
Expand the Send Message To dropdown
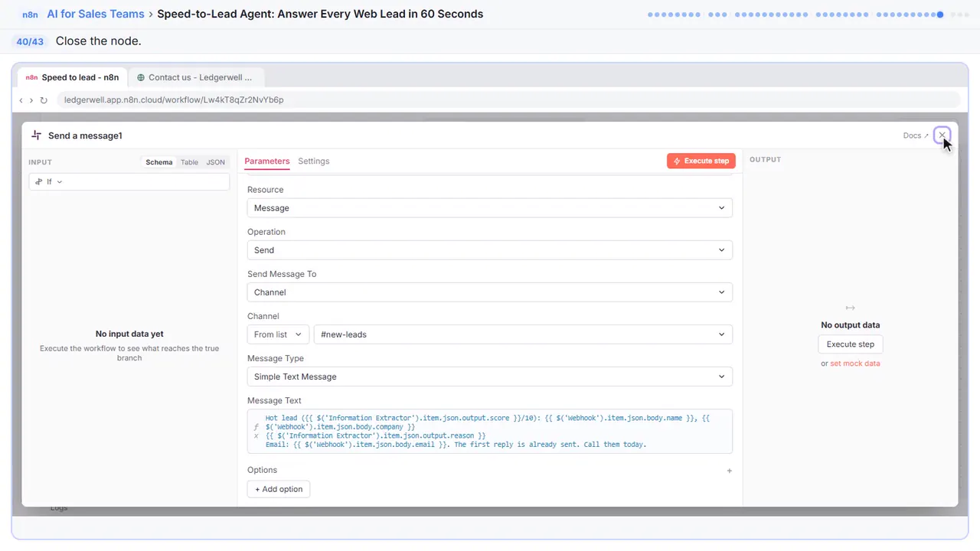[489, 292]
